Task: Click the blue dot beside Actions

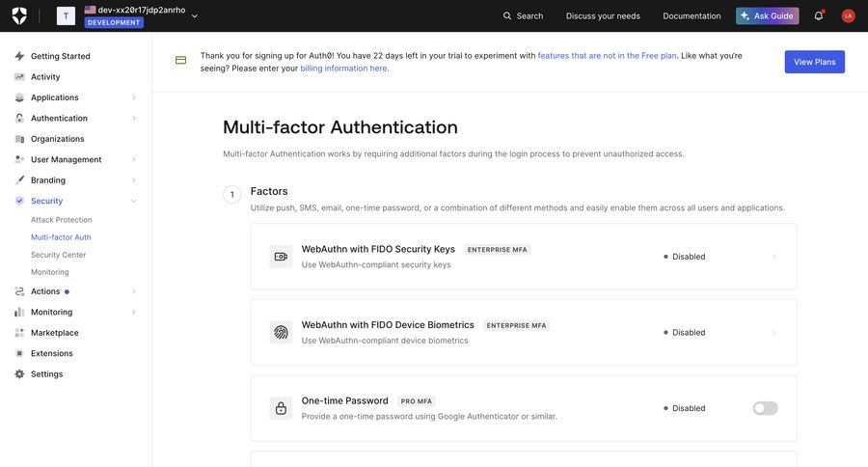Action: click(67, 291)
